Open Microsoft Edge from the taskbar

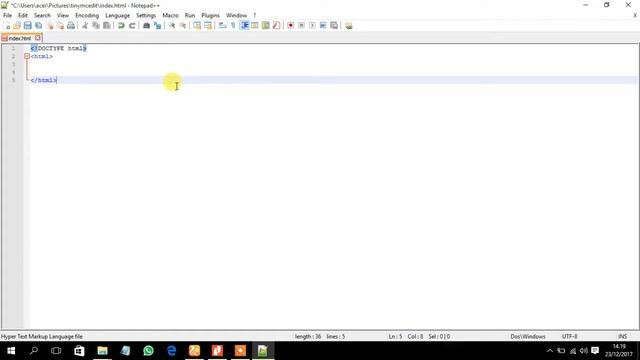(x=171, y=351)
